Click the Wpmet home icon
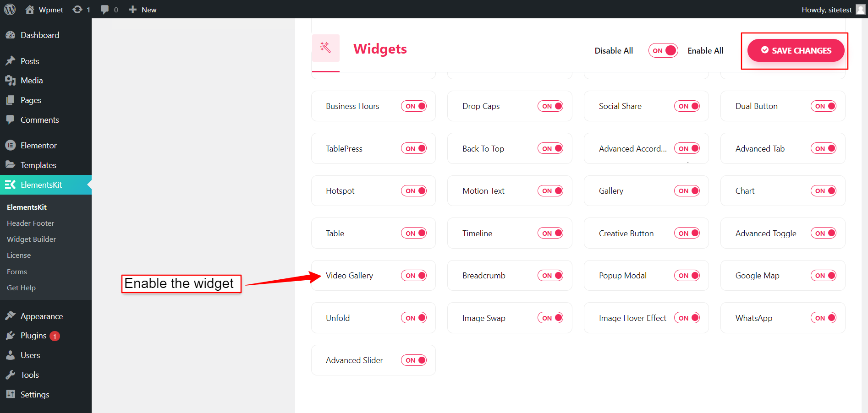 (30, 10)
